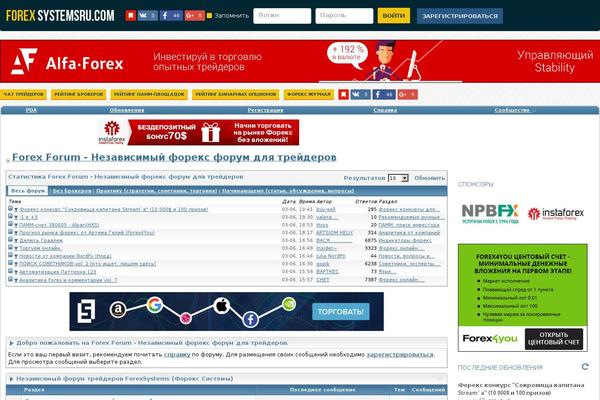
Task: Click the Facebook icon beside Форекс Журнал button
Action: click(x=384, y=94)
